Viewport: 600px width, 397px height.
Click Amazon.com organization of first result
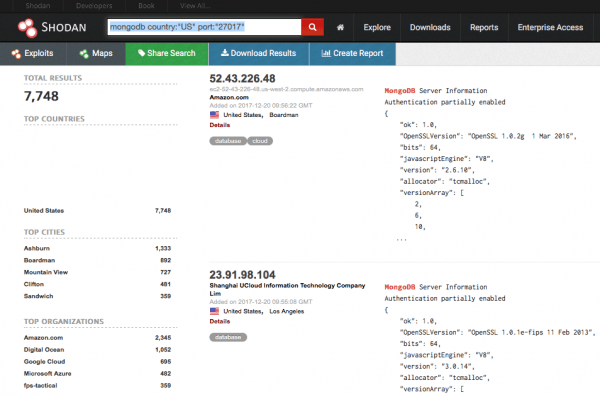229,97
